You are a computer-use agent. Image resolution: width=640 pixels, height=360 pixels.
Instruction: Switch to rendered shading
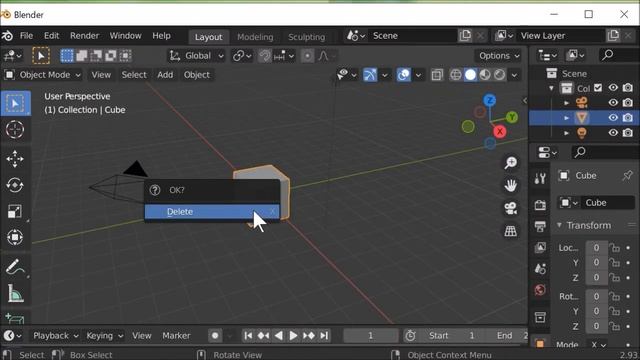click(500, 75)
